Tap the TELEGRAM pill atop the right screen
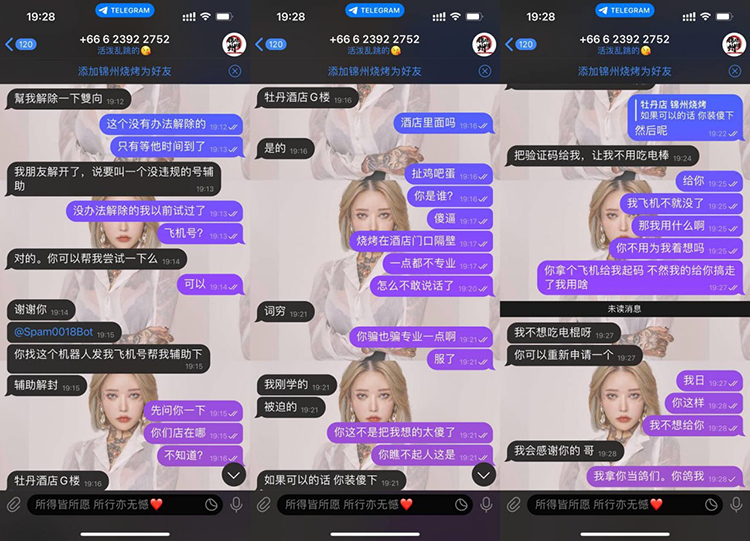750x541 pixels. click(624, 10)
